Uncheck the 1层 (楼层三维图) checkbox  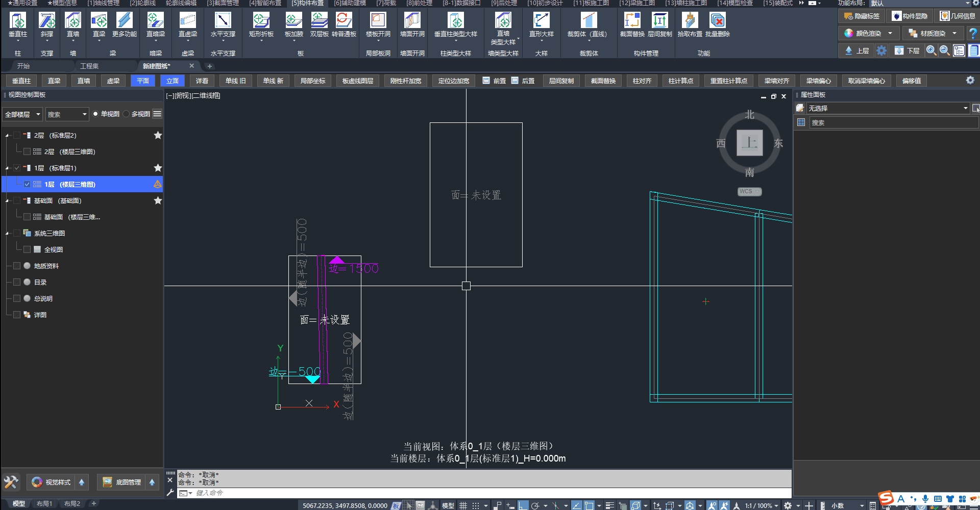pos(27,184)
